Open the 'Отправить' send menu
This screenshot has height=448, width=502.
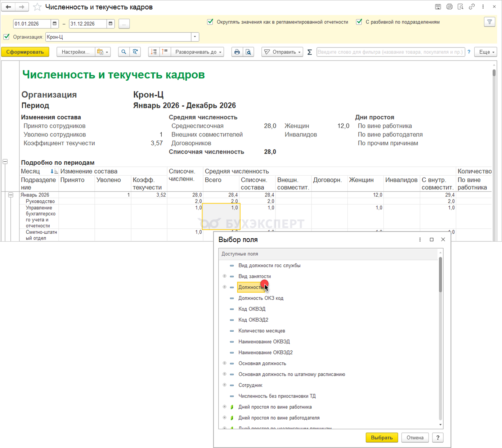tap(282, 52)
